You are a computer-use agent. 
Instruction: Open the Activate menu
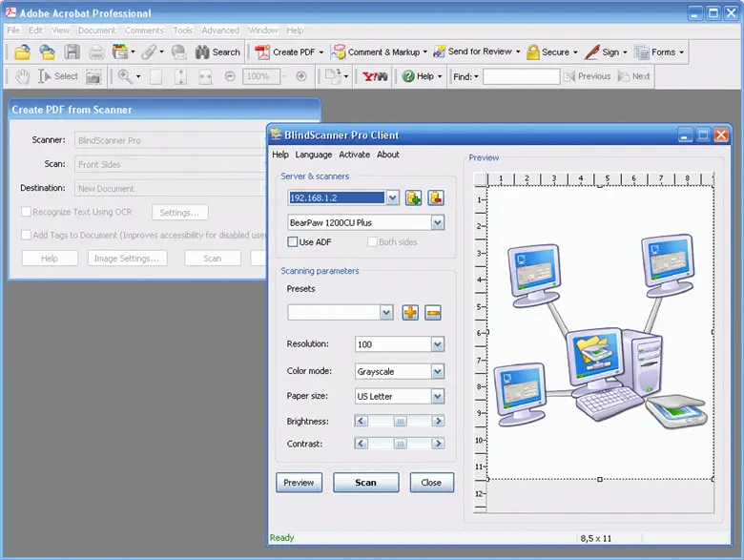click(x=354, y=155)
